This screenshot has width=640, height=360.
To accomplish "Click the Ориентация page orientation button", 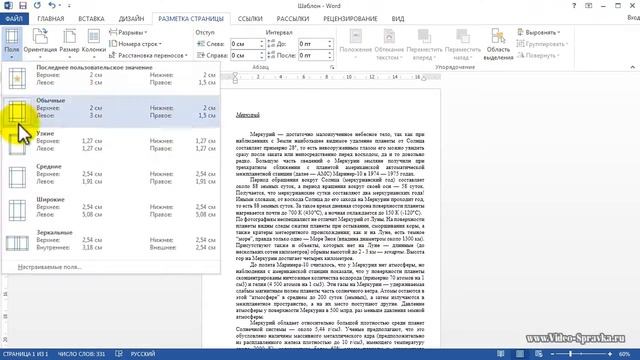I will pyautogui.click(x=40, y=44).
